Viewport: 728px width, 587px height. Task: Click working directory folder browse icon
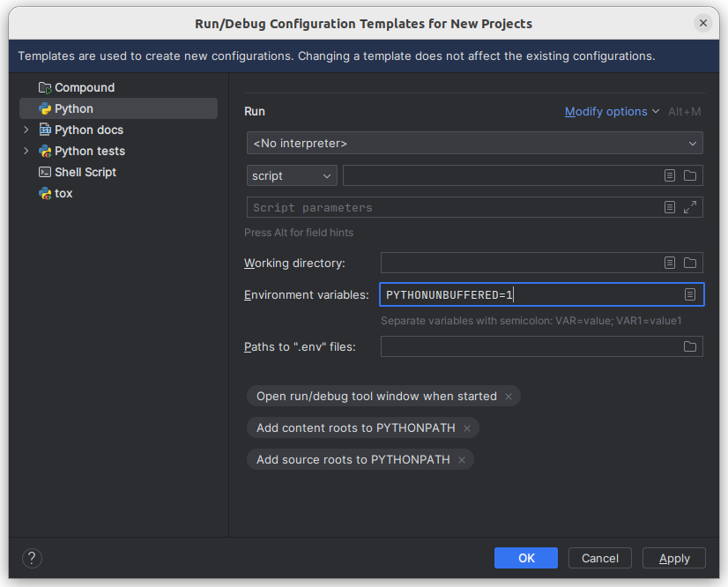(x=690, y=263)
